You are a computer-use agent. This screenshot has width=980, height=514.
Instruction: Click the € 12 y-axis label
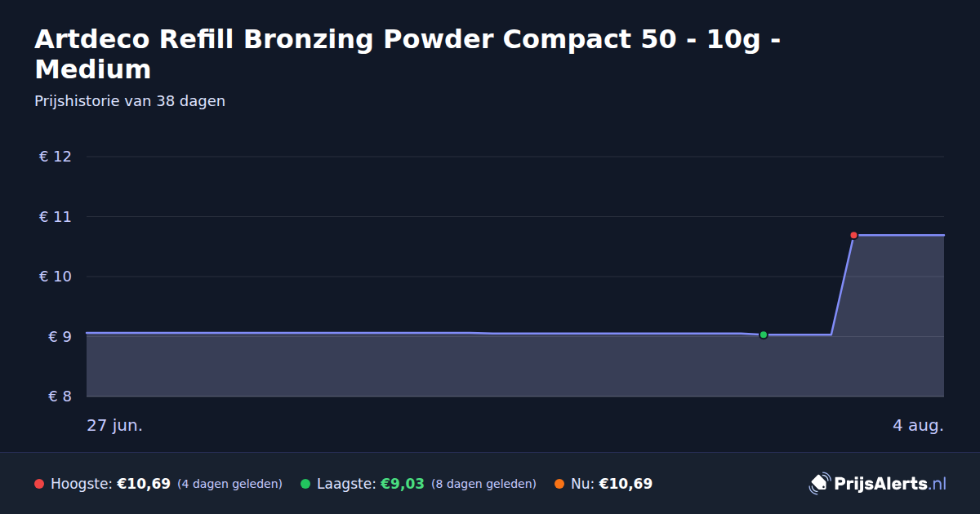[x=56, y=157]
